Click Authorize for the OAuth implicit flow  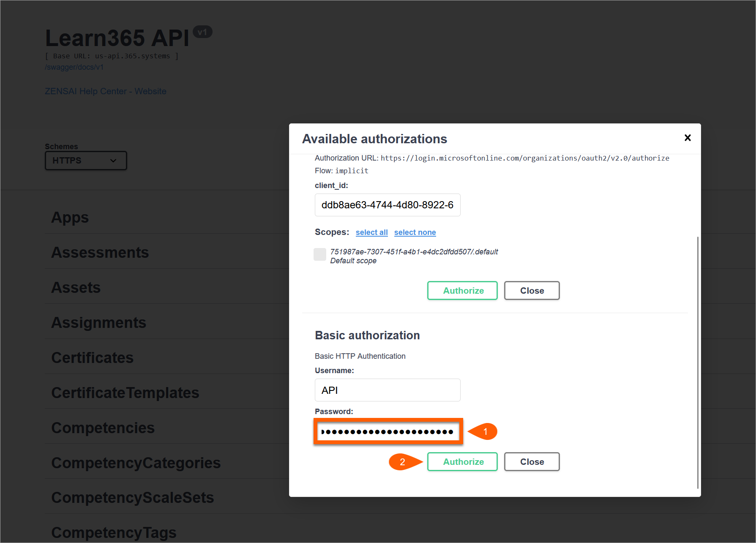click(x=462, y=290)
